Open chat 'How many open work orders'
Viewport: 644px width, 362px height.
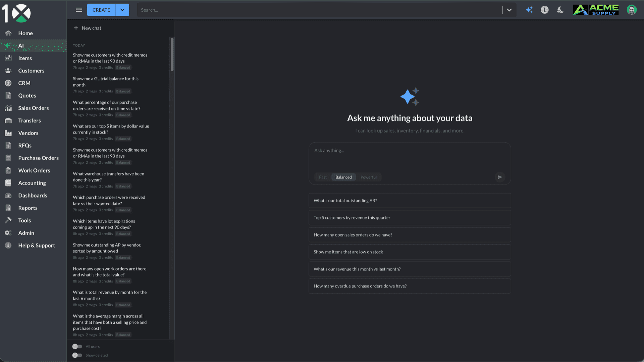pos(118,275)
